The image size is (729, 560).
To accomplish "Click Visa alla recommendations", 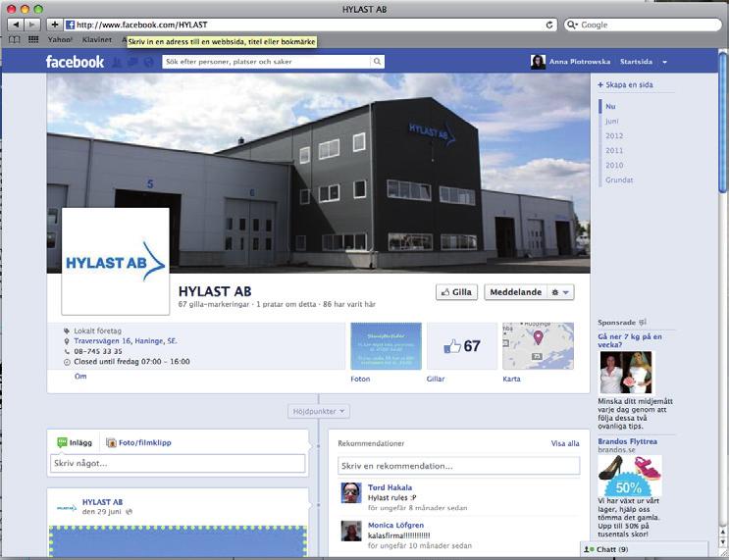I will 565,443.
